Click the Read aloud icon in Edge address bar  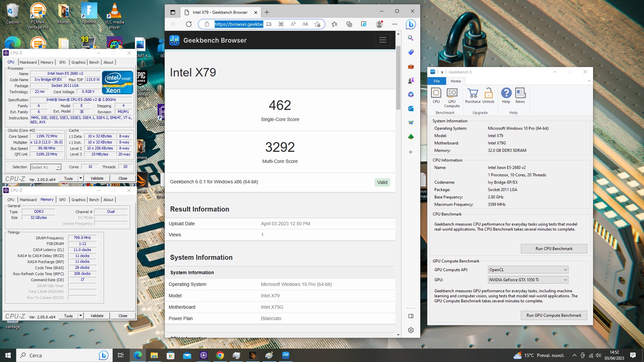pyautogui.click(x=293, y=24)
